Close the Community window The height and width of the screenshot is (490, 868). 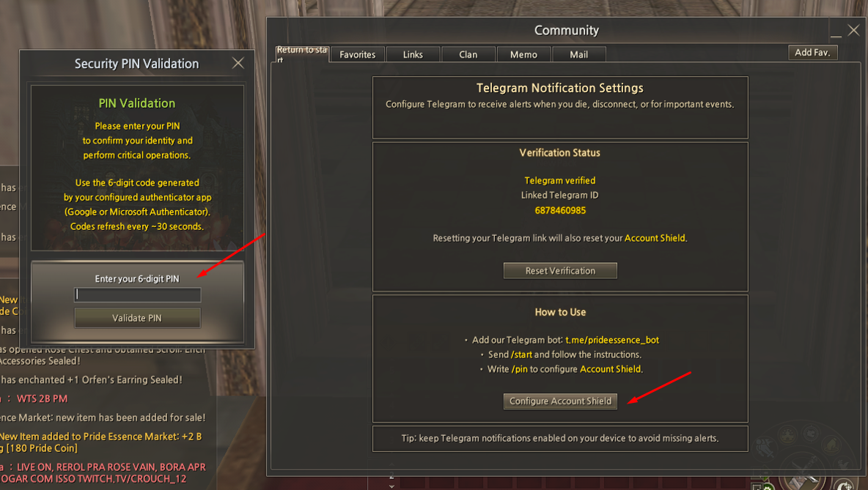(853, 31)
